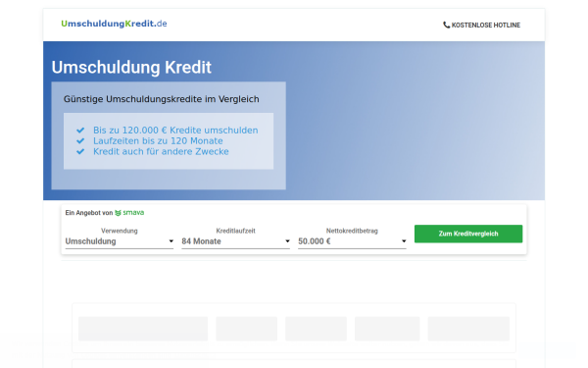Click the text Bis zu 120.000 € Kredite umschulden

175,131
